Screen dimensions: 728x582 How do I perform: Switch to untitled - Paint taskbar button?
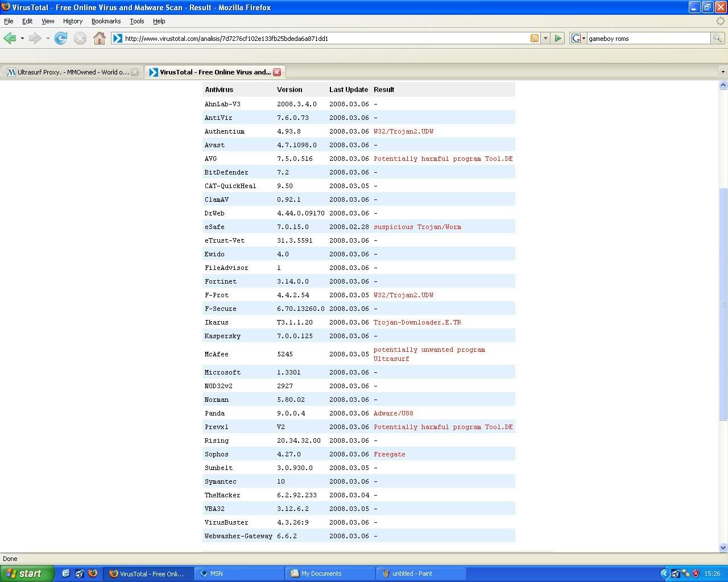[x=421, y=573]
